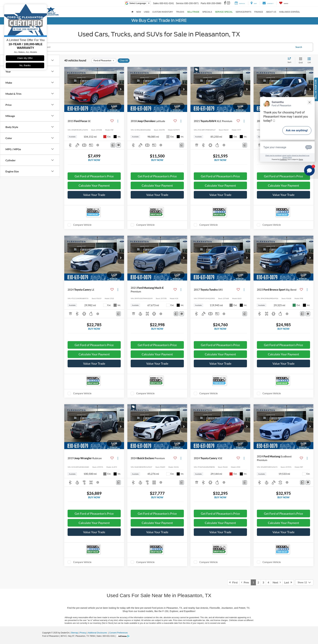318x644 pixels.
Task: Open Saved vehicles heart icon
Action: (x=281, y=3)
